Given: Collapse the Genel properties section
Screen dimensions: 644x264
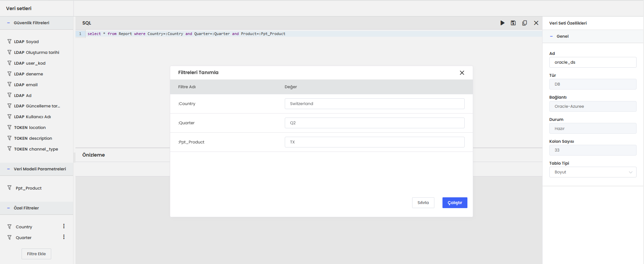Looking at the screenshot, I should click(551, 36).
